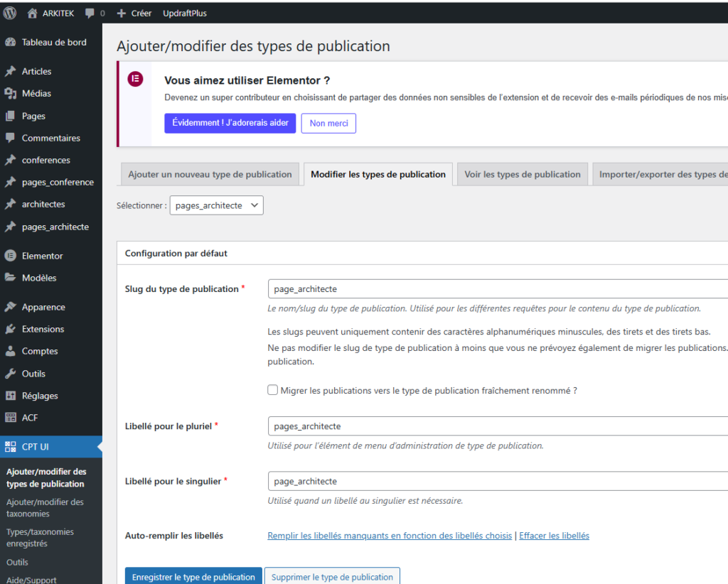
Task: Click the comments bubble icon in admin bar
Action: point(90,13)
